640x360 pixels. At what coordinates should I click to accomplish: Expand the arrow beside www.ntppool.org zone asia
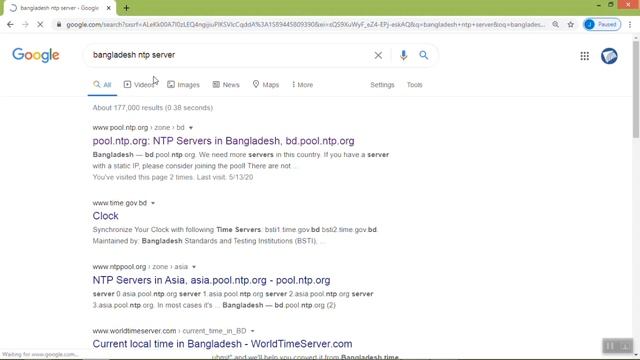pos(194,267)
